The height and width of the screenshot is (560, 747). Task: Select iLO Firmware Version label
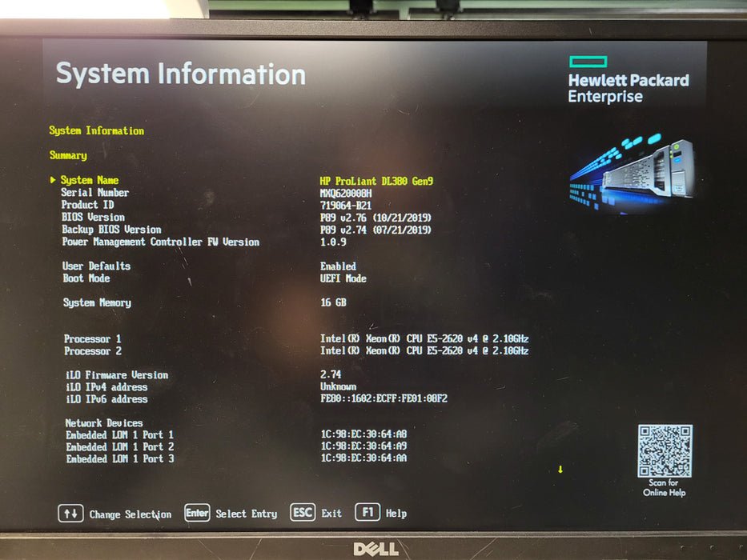117,375
